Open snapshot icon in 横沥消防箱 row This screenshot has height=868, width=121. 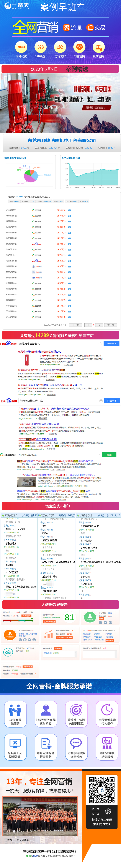(x=70, y=244)
